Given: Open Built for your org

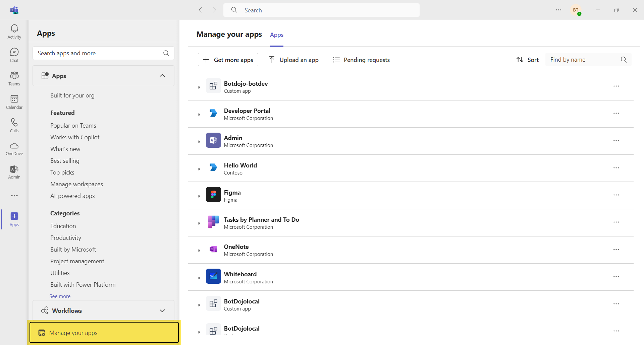Looking at the screenshot, I should pos(72,95).
